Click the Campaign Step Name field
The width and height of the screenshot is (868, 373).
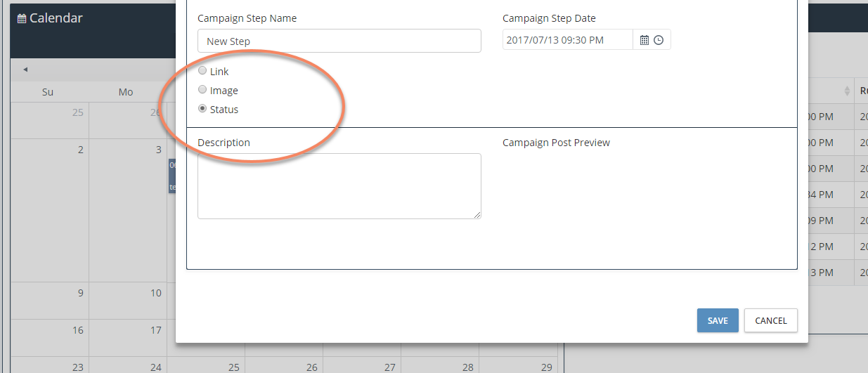[x=339, y=41]
